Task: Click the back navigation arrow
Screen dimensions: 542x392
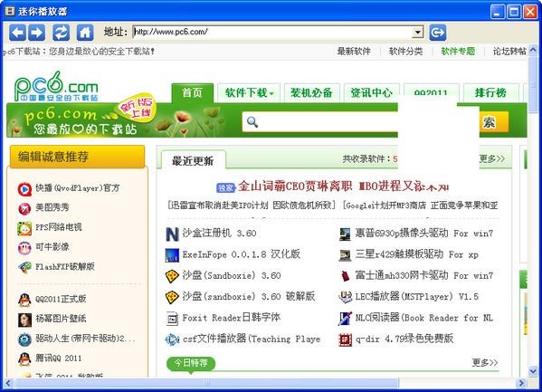Action: (x=17, y=33)
